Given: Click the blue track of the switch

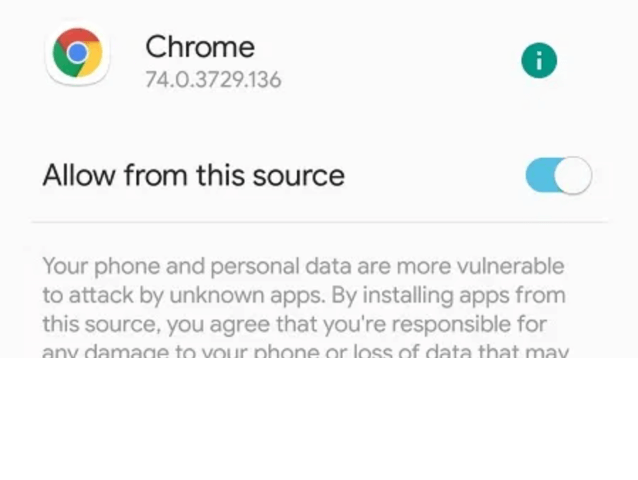Looking at the screenshot, I should (x=539, y=176).
